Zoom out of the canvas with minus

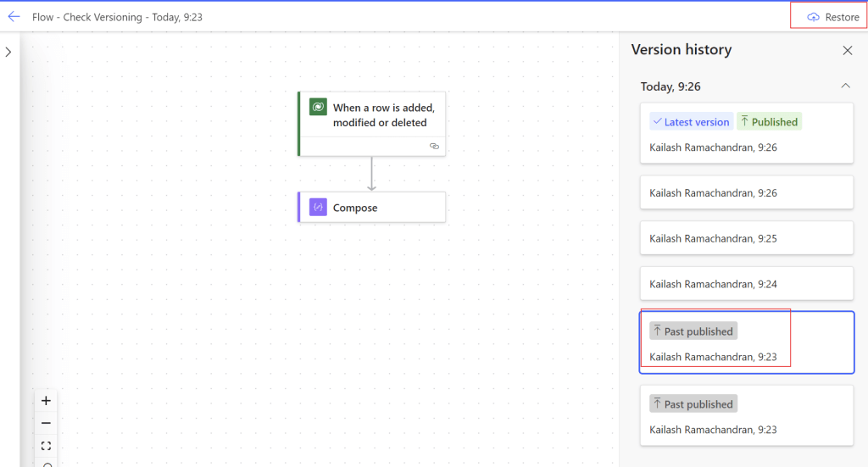tap(46, 423)
